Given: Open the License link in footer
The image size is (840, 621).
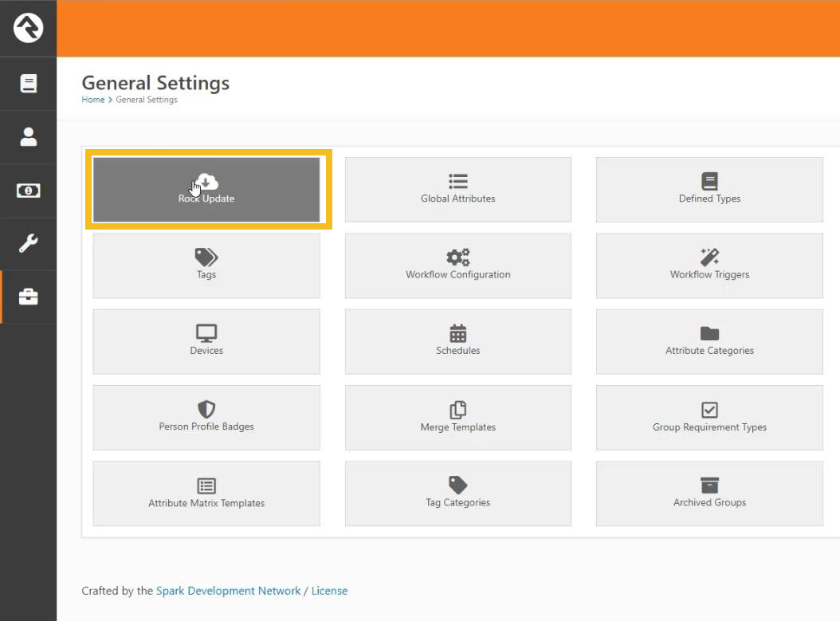Looking at the screenshot, I should point(329,591).
